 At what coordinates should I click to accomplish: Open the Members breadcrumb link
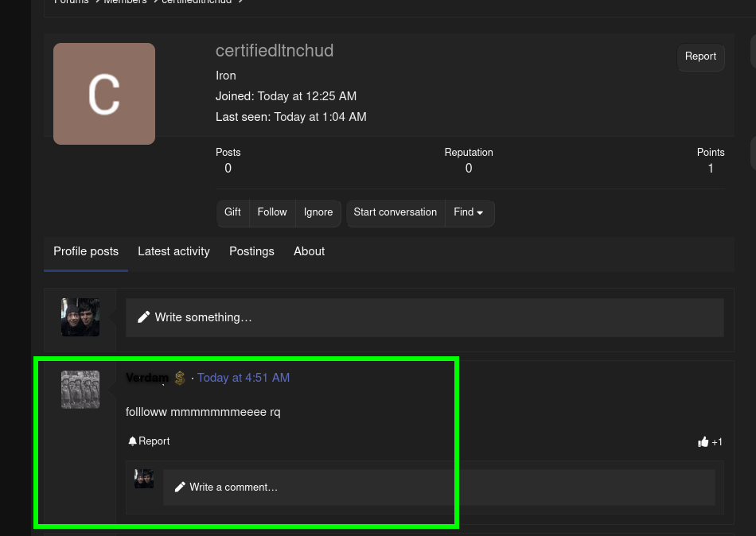point(125,2)
